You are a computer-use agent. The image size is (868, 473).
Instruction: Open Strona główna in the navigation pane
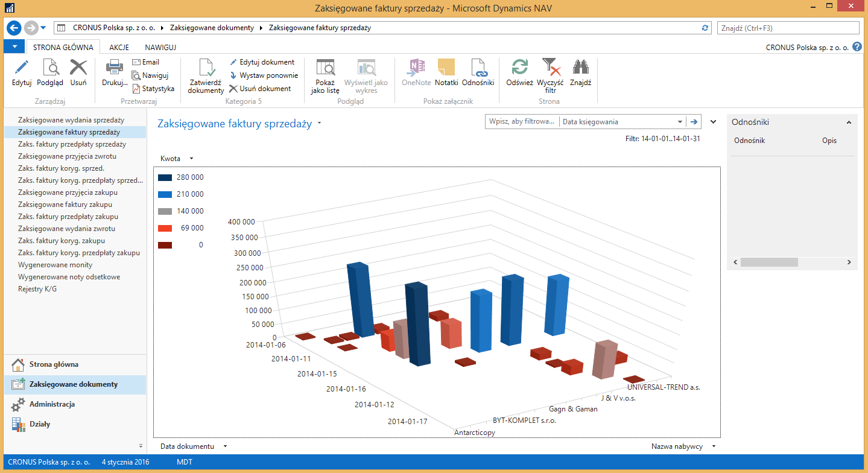point(75,364)
